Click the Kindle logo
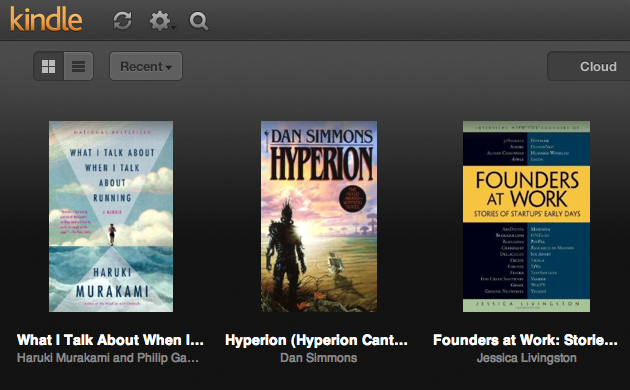The width and height of the screenshot is (630, 390). point(46,19)
